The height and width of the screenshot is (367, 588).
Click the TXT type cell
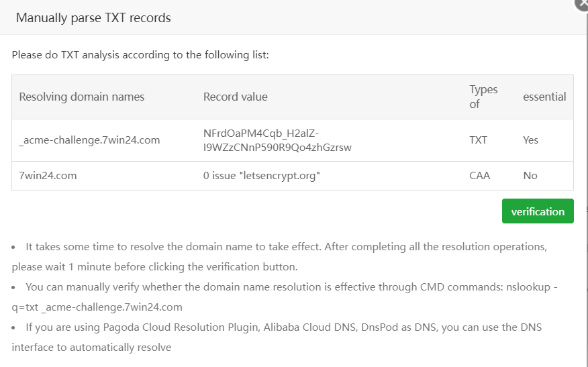click(x=478, y=140)
